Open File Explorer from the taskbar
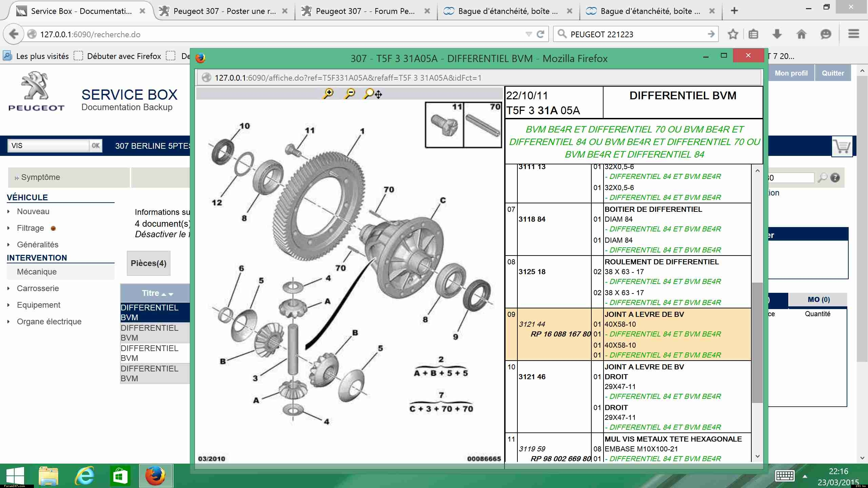Image resolution: width=868 pixels, height=488 pixels. pyautogui.click(x=48, y=476)
